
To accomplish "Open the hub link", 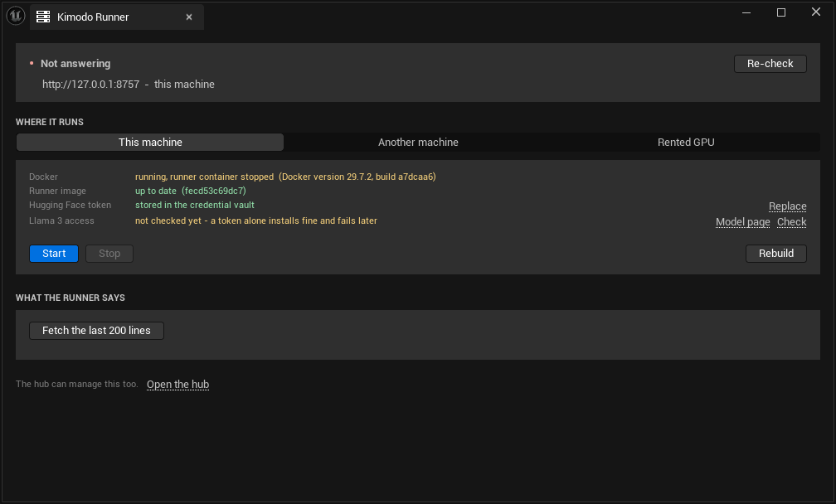I will 177,384.
